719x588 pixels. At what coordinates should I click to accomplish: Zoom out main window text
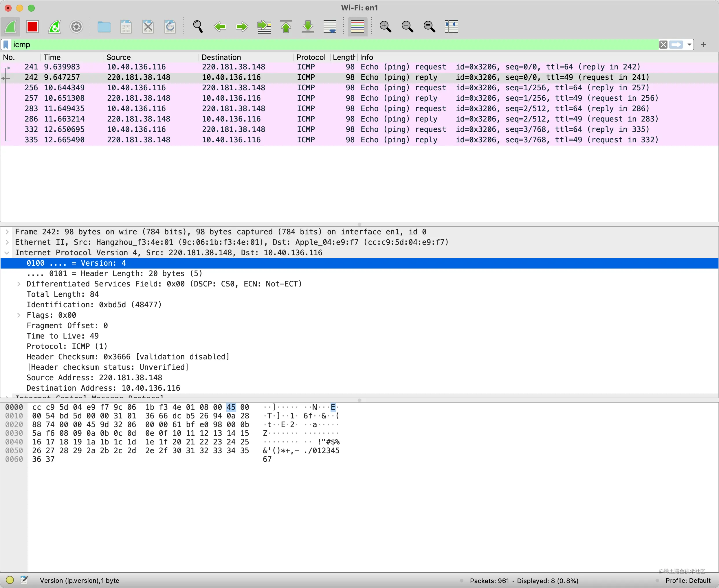pos(408,26)
